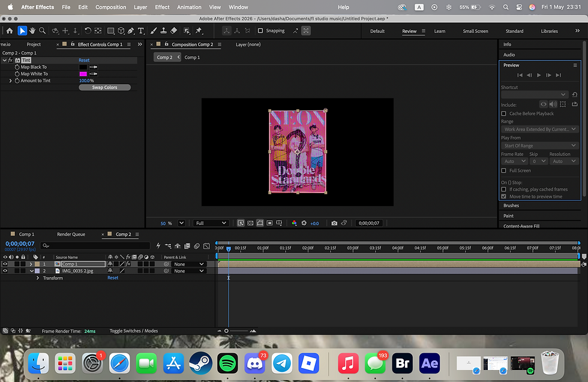Play the preview
This screenshot has height=382, width=588.
click(539, 75)
